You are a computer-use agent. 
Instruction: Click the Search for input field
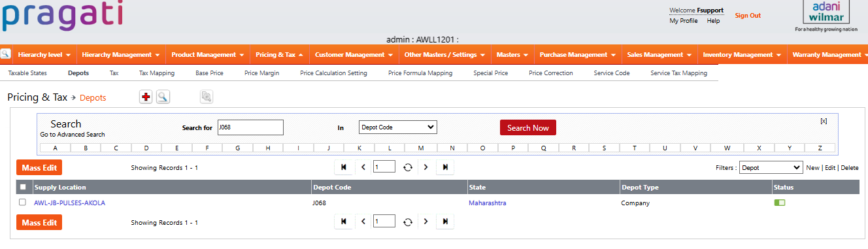tap(250, 127)
